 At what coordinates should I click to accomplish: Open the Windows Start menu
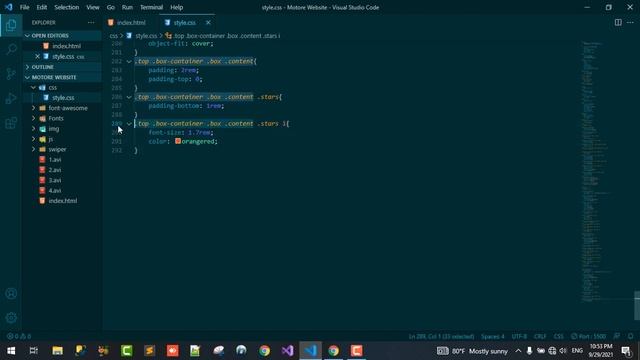tap(11, 351)
